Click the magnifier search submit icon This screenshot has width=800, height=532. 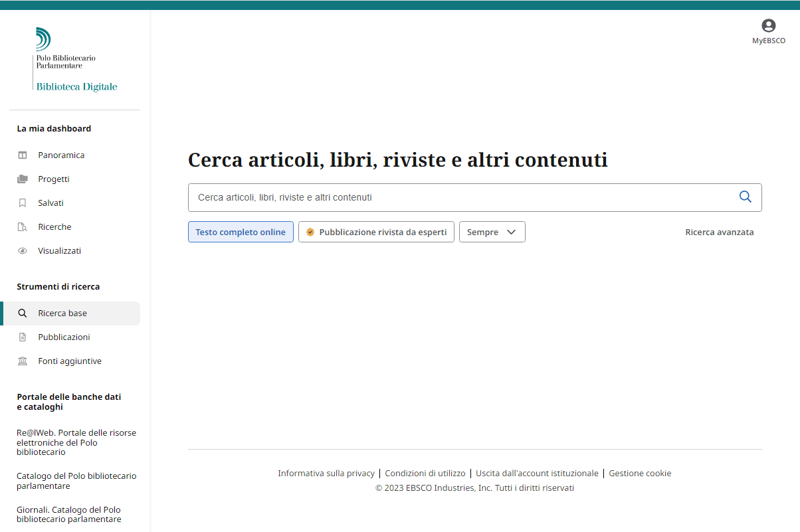pyautogui.click(x=745, y=197)
